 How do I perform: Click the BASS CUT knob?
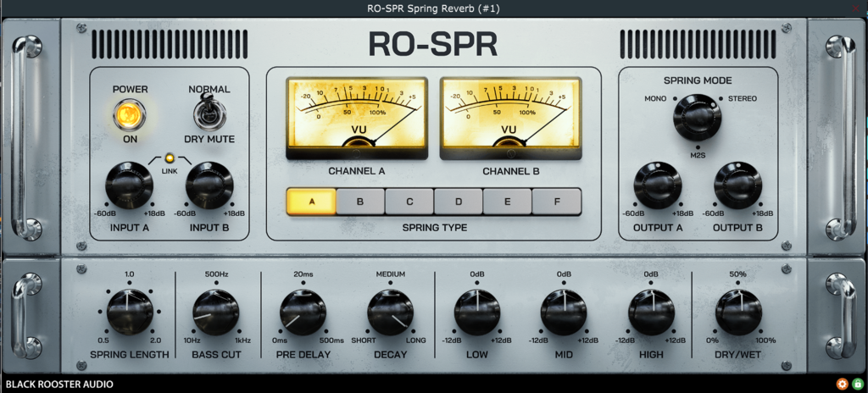tap(216, 313)
